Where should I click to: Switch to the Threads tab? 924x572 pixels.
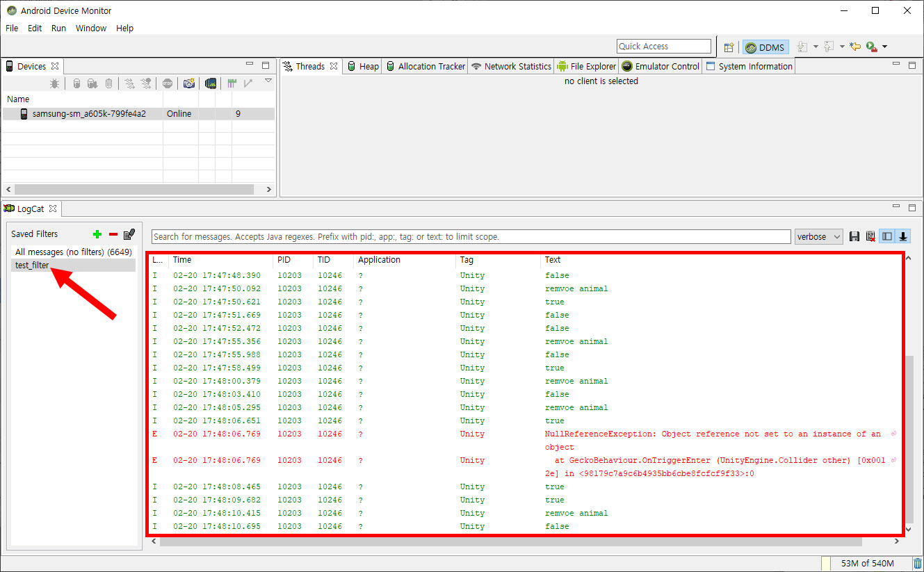(x=309, y=66)
